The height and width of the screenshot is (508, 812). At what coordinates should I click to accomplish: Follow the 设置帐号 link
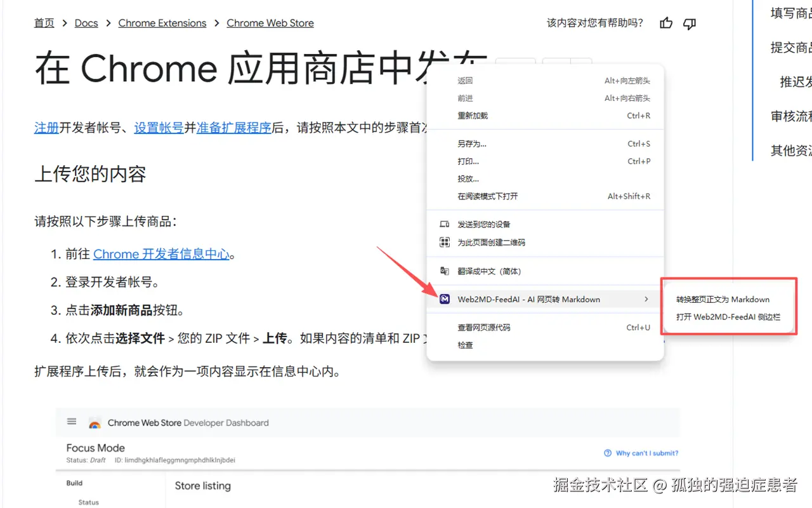point(159,127)
